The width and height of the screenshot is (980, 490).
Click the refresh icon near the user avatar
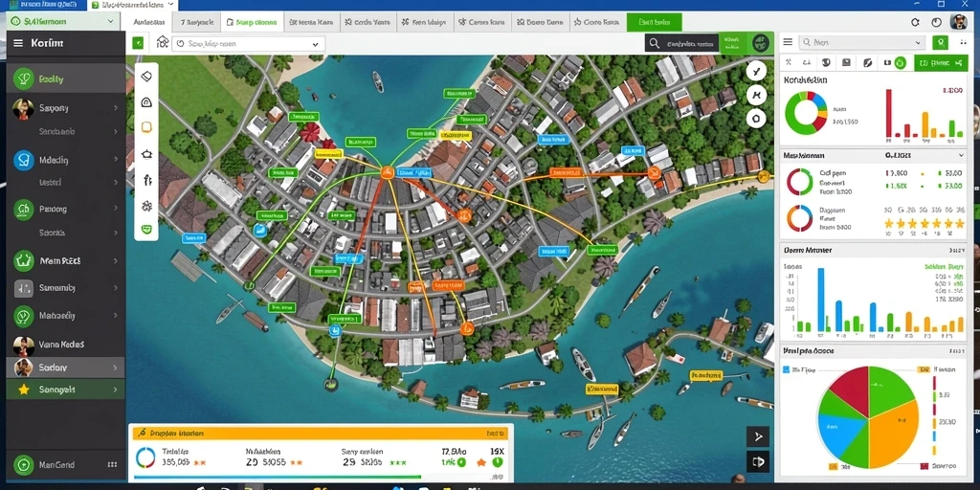click(915, 22)
